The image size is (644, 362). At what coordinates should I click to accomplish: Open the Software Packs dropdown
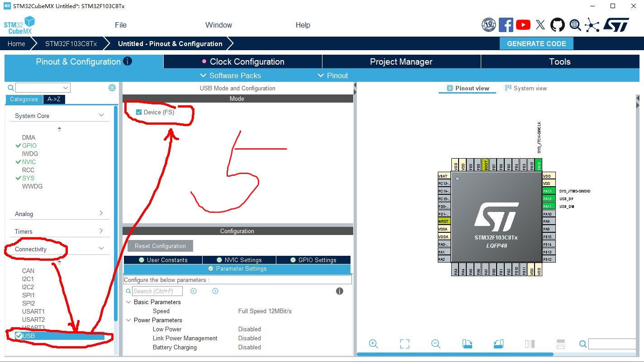[230, 75]
